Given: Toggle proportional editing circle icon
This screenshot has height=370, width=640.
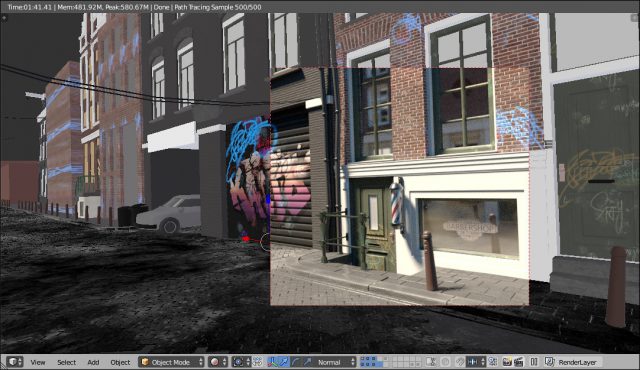Looking at the screenshot, I should 445,362.
